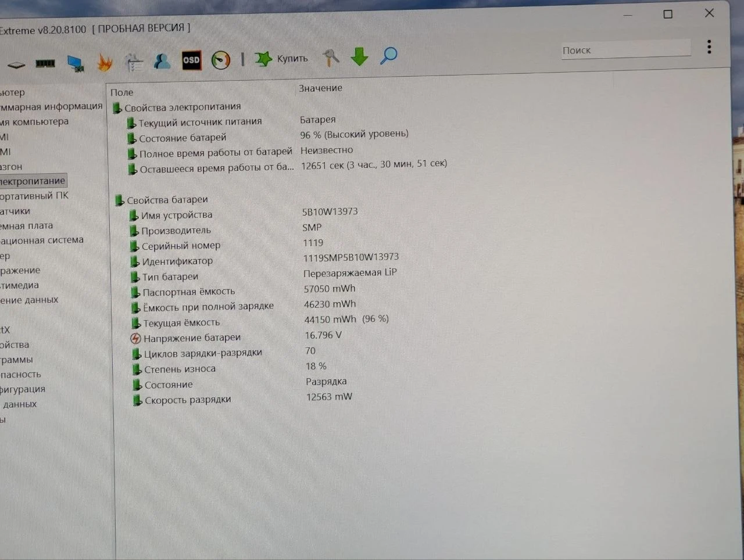Click the report sheet toolbar icon
This screenshot has width=744, height=560.
point(134,62)
